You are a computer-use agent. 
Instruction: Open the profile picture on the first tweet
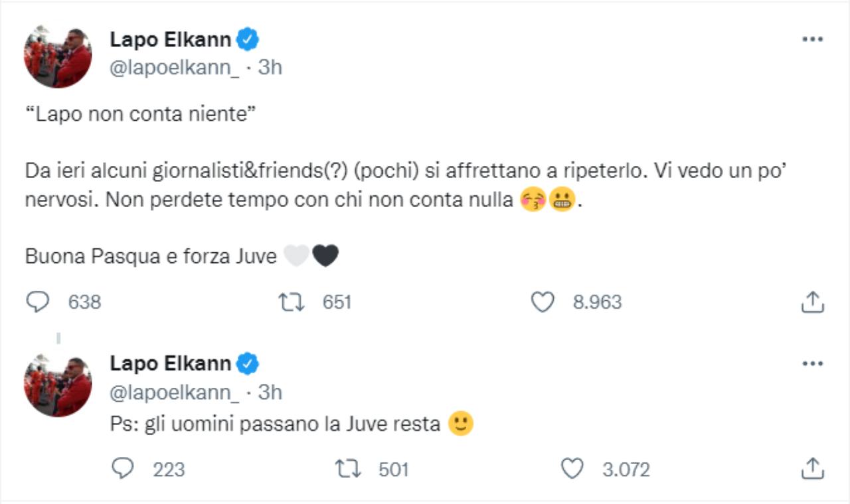click(58, 57)
